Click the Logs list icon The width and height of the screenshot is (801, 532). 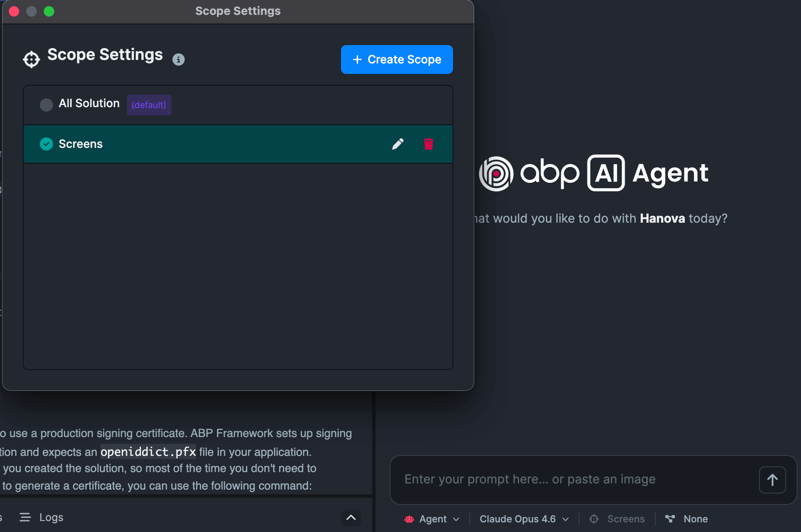point(25,518)
